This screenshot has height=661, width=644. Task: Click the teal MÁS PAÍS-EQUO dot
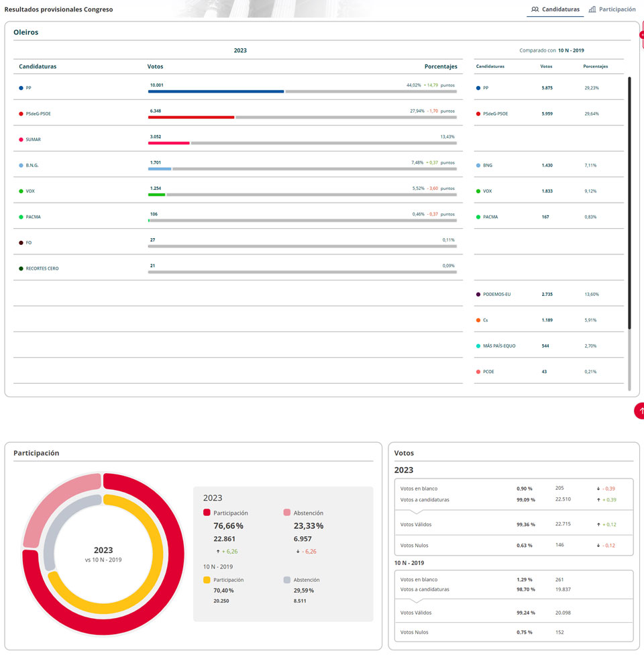[x=478, y=346]
